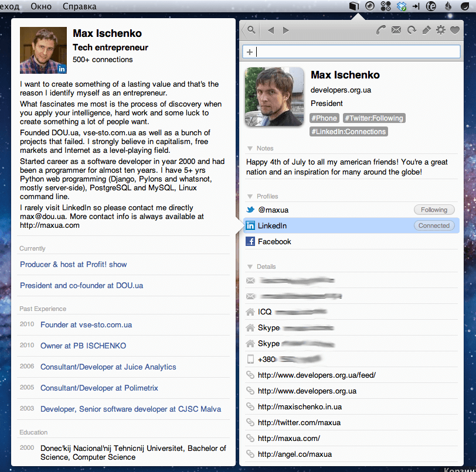Open http://maxischenko.in.ua link

point(300,407)
